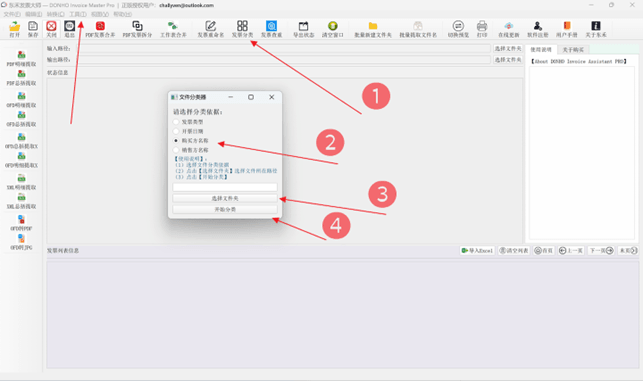
Task: Open the 发票重命名 invoice rename tool
Action: (211, 29)
